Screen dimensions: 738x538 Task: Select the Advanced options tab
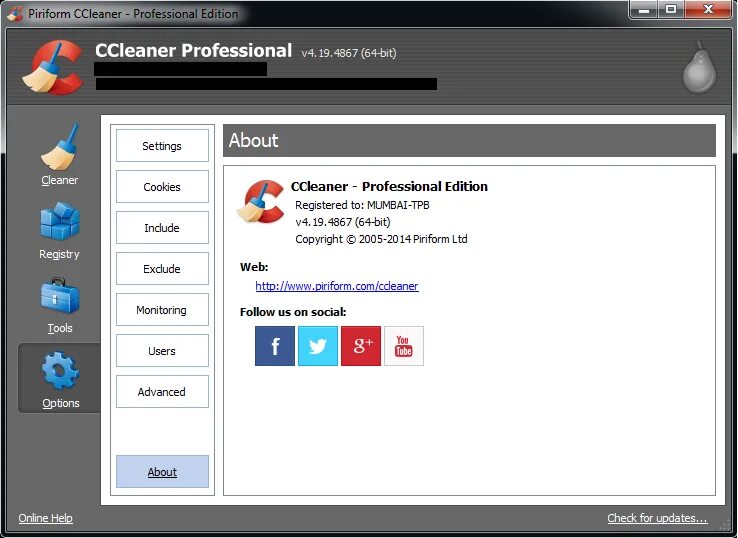(162, 392)
